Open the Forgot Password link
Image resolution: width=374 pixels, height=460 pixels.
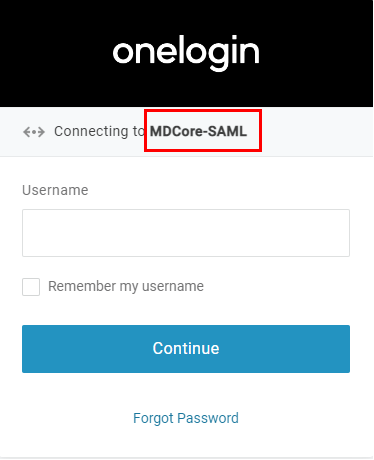coord(186,418)
